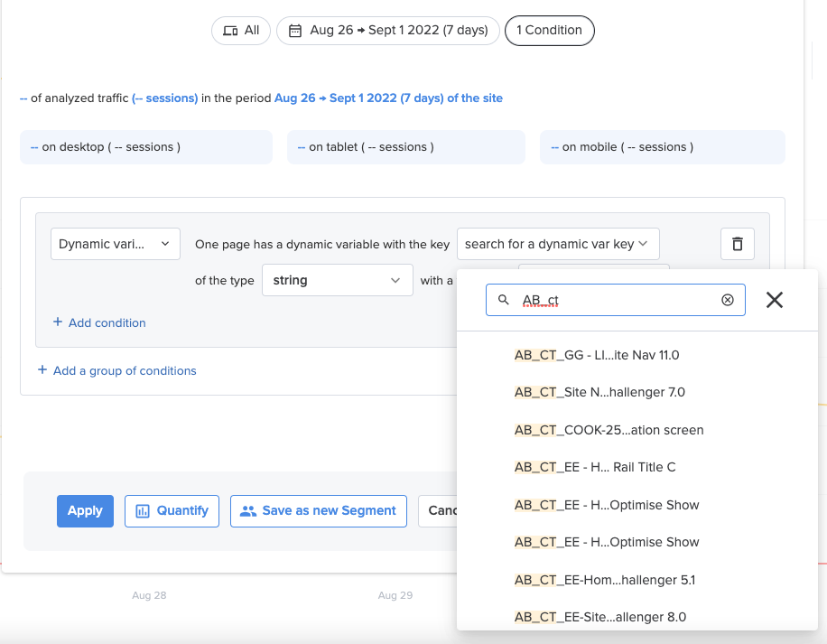Click the trash icon to delete condition
Screen dimensions: 827x644
pyautogui.click(x=738, y=244)
